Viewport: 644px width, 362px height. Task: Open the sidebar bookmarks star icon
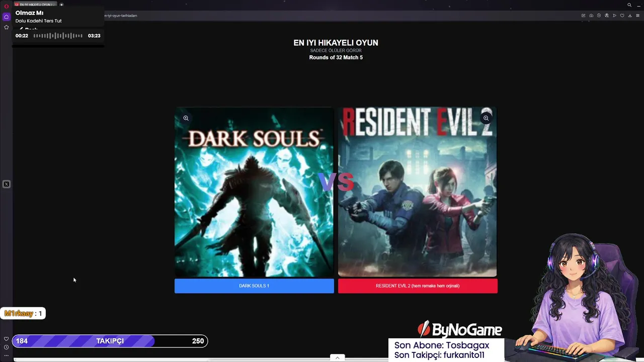[6, 27]
